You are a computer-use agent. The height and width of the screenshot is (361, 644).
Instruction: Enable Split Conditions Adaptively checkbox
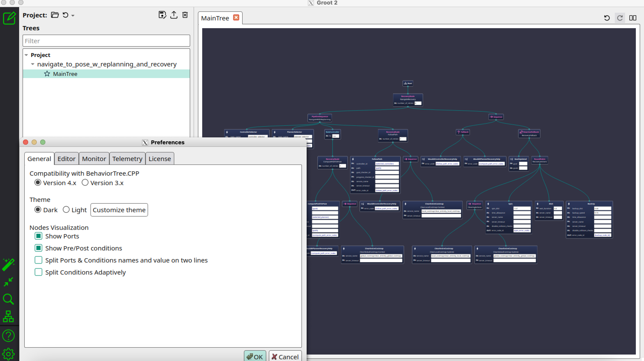[38, 272]
